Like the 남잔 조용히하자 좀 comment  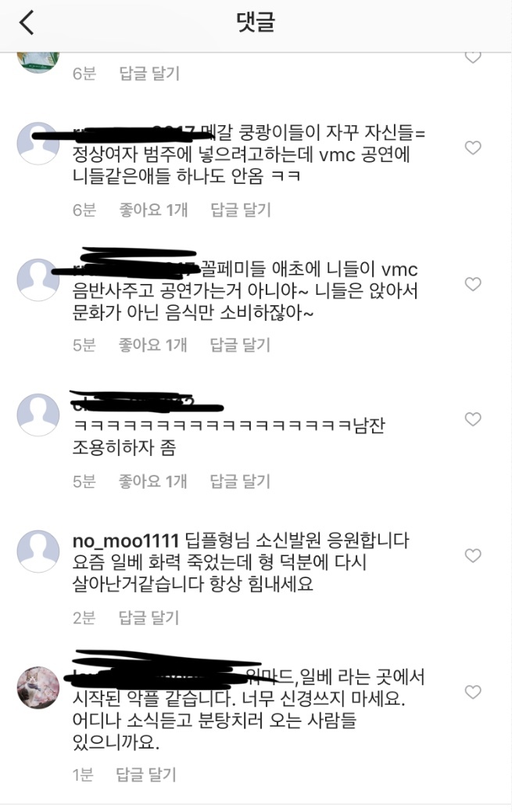473,419
